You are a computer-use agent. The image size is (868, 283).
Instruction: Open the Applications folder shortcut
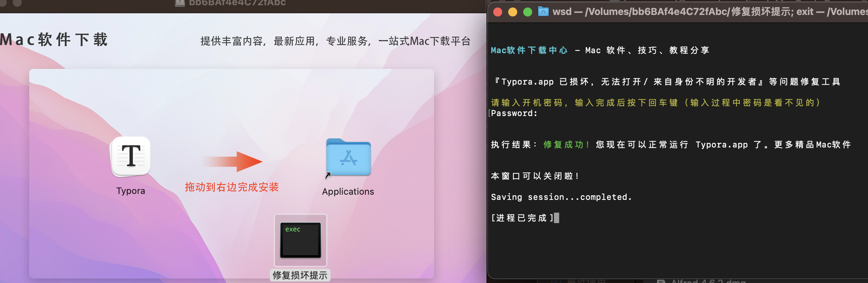pos(348,158)
